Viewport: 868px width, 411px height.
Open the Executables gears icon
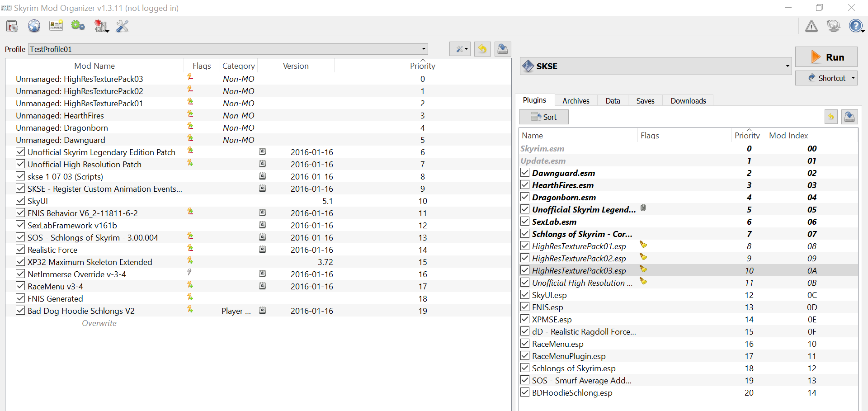pyautogui.click(x=78, y=26)
